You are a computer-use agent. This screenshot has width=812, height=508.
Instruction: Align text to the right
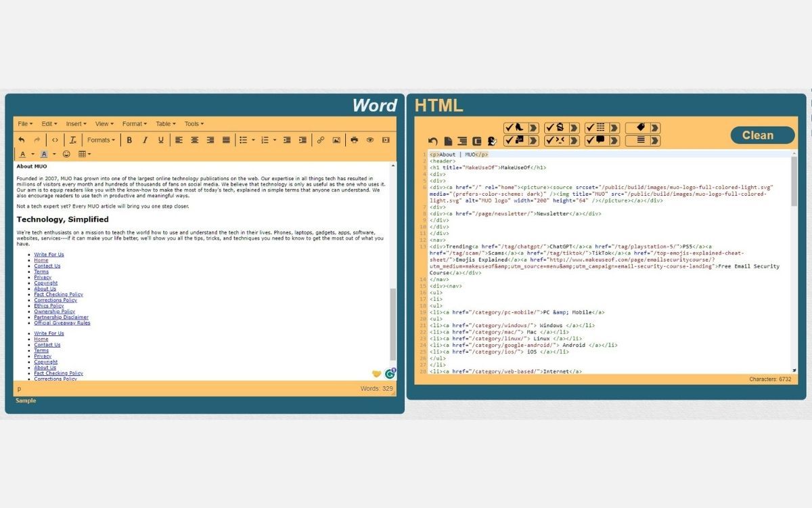[210, 140]
